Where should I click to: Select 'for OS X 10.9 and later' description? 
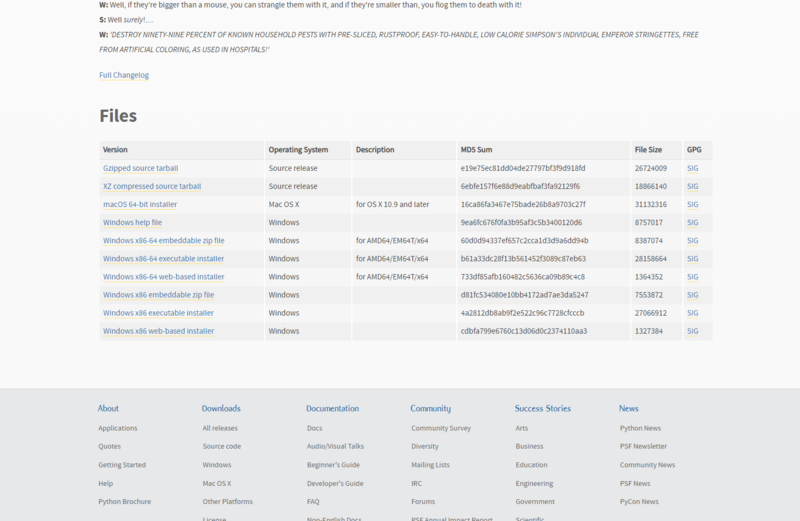[x=392, y=204]
